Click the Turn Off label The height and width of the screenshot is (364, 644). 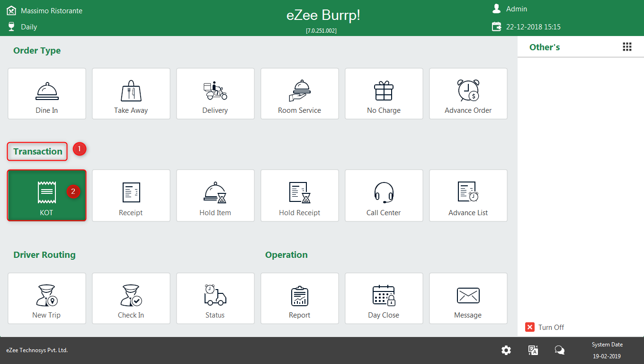point(551,327)
